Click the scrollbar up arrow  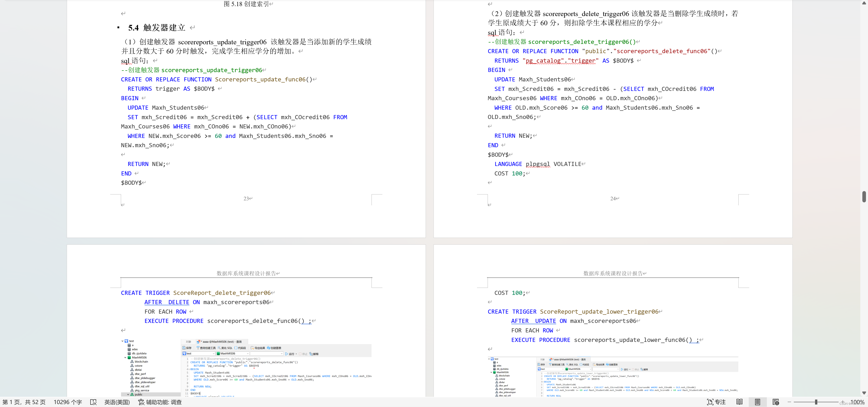(864, 3)
